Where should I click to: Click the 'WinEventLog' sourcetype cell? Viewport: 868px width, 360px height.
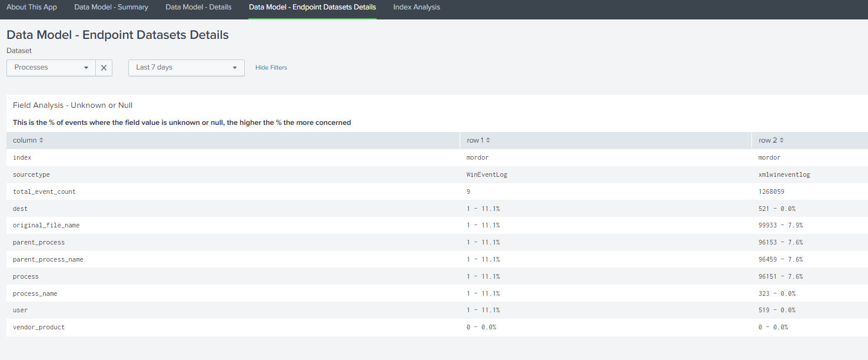pyautogui.click(x=487, y=175)
